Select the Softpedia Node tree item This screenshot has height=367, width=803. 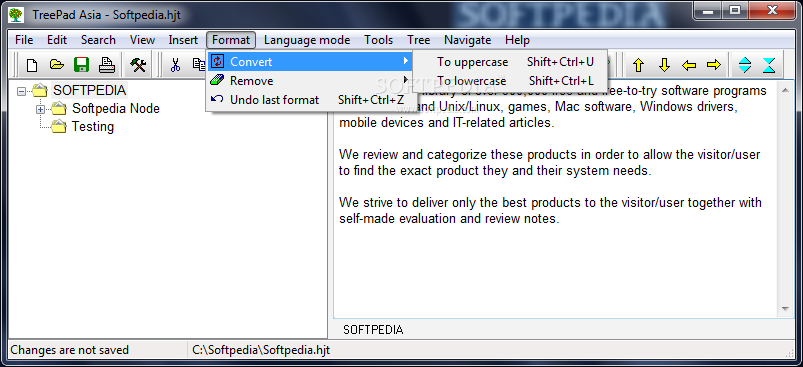point(116,109)
